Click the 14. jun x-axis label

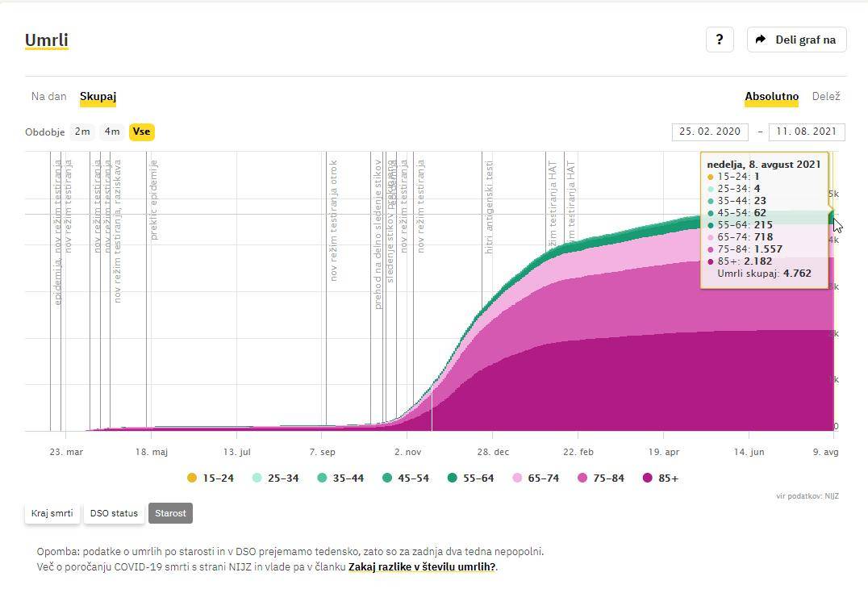(749, 452)
